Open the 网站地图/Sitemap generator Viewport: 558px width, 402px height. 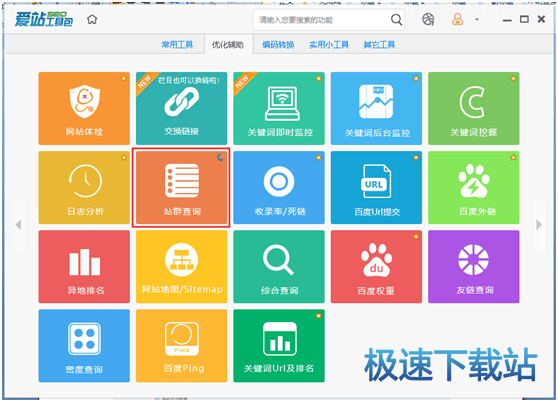pos(181,267)
